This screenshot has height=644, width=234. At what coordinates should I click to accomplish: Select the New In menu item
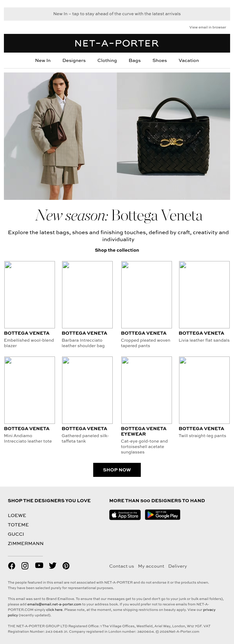point(43,61)
